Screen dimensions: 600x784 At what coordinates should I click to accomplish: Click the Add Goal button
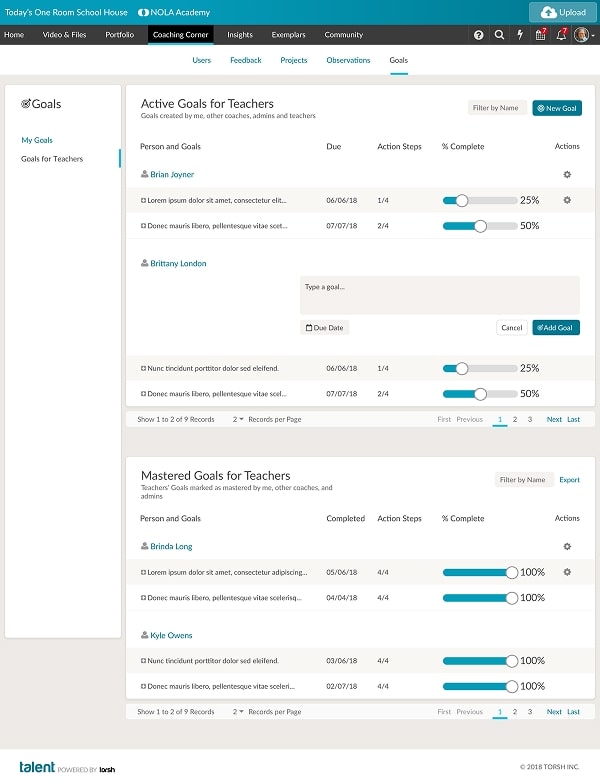click(x=556, y=328)
